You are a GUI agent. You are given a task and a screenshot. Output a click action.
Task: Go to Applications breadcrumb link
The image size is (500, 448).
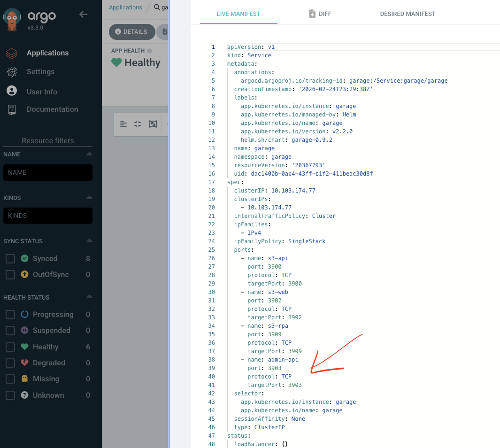coord(125,8)
